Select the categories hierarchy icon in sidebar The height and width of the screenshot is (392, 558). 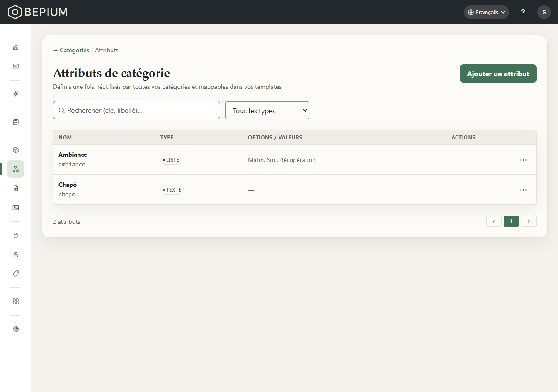[x=16, y=169]
